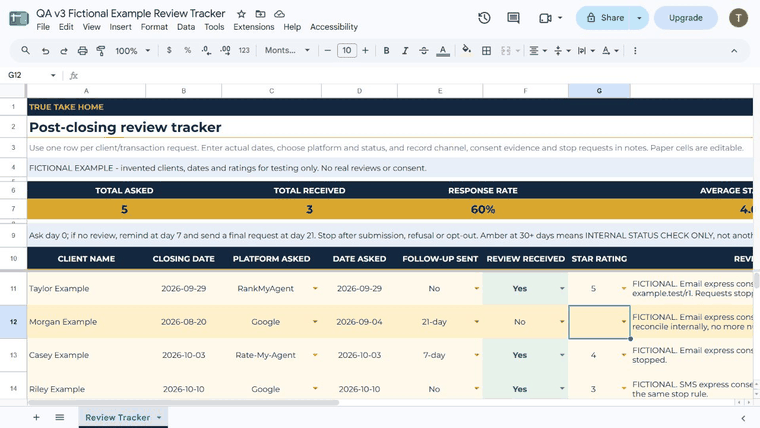
Task: Add a new sheet
Action: point(36,417)
